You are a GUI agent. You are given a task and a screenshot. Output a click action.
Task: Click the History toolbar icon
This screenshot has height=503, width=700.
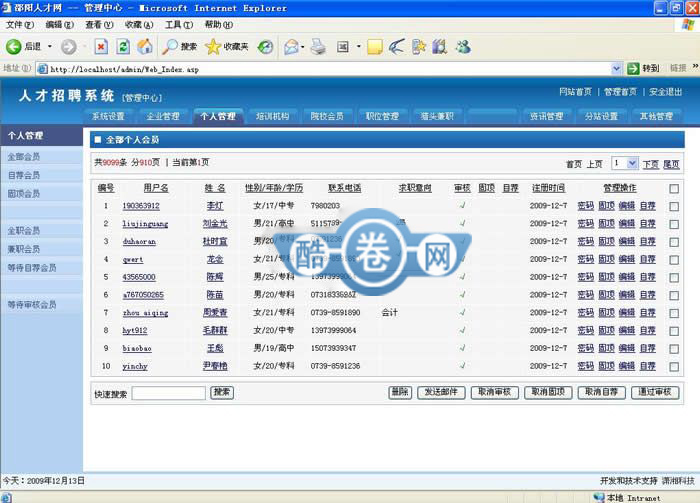tap(265, 46)
